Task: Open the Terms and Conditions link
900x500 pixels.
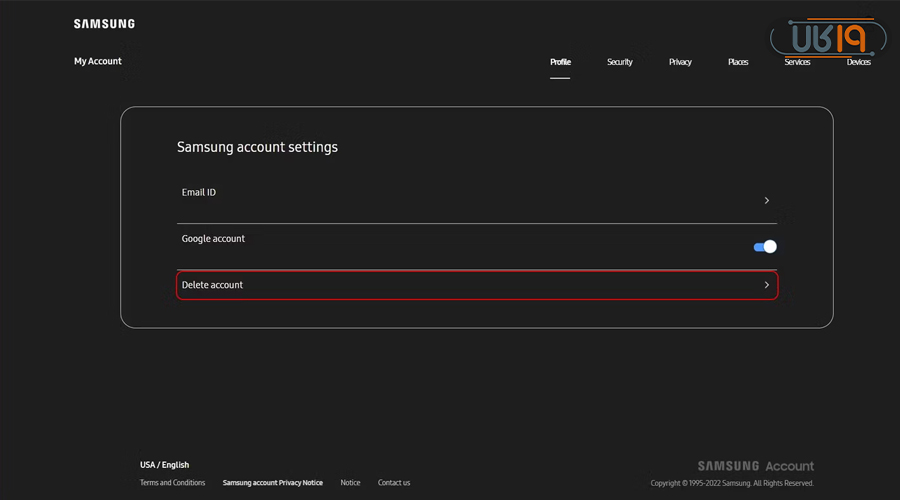Action: tap(172, 483)
